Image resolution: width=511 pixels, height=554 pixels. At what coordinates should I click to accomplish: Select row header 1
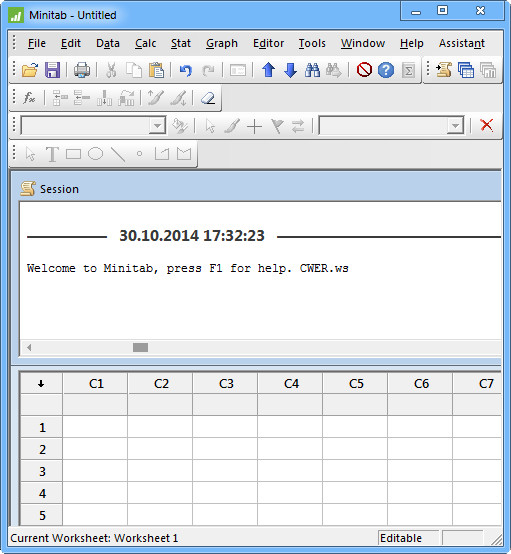coord(42,428)
